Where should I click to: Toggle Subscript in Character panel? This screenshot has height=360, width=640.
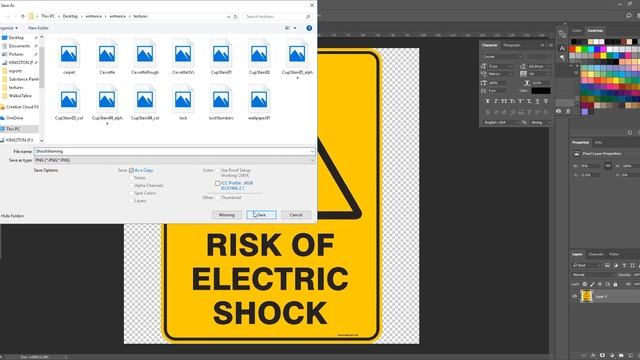[x=529, y=101]
